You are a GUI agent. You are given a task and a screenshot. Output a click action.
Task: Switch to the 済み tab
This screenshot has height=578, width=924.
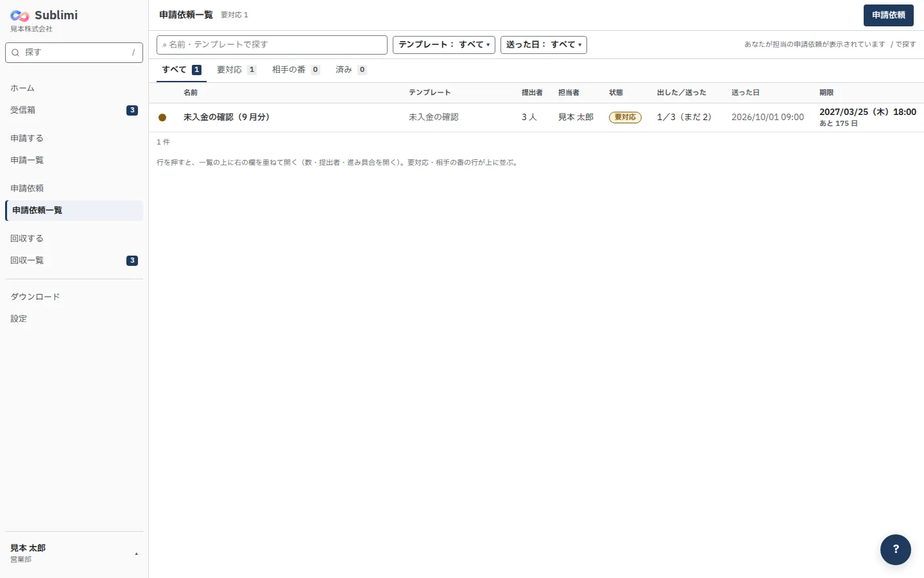tap(351, 70)
